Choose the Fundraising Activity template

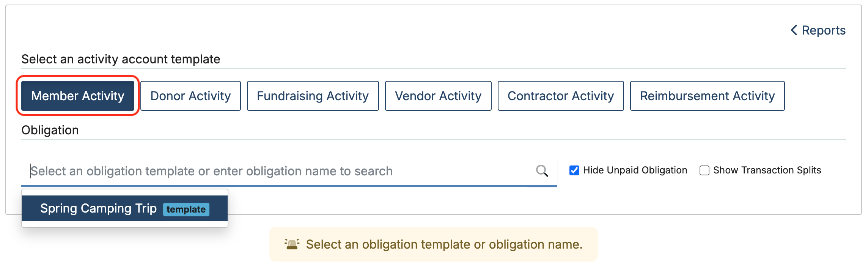tap(313, 96)
